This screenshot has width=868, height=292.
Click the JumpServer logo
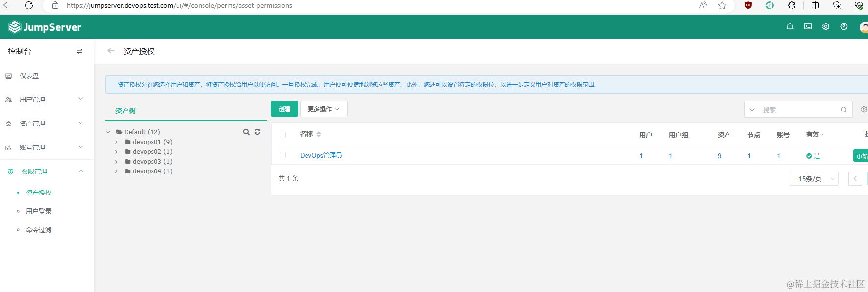[x=45, y=27]
